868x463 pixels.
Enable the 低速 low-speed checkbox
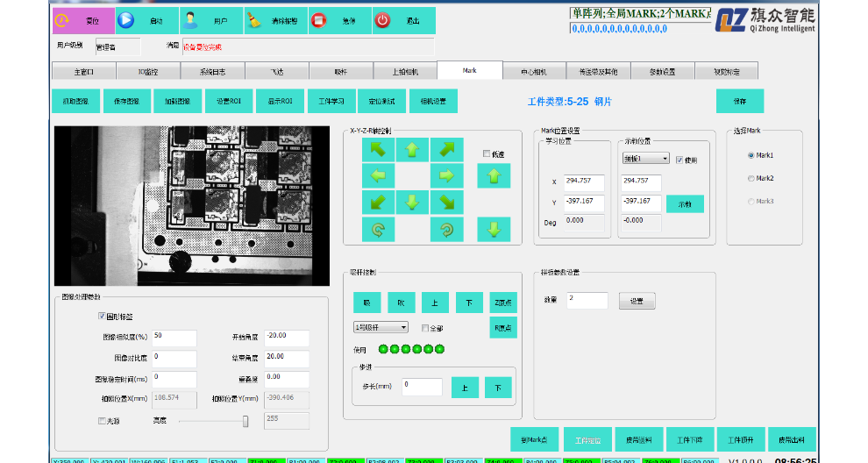coord(487,154)
